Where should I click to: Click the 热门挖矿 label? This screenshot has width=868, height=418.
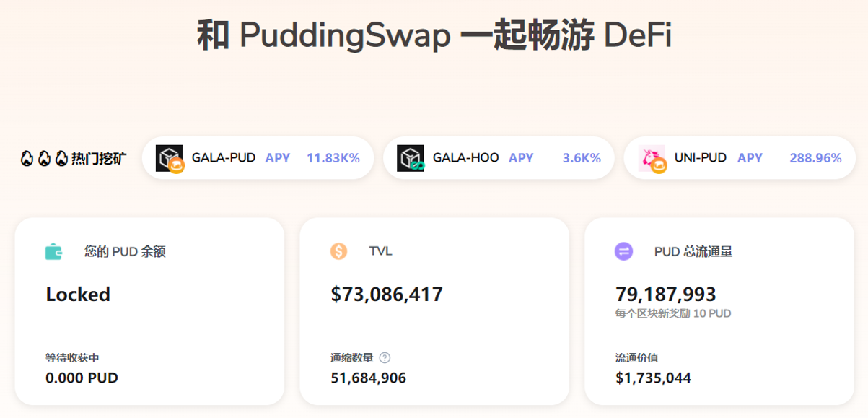pos(99,158)
